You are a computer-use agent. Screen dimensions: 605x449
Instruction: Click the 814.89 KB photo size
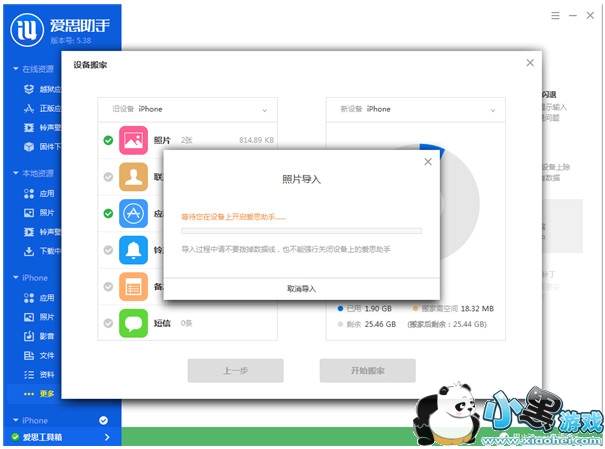[x=256, y=140]
